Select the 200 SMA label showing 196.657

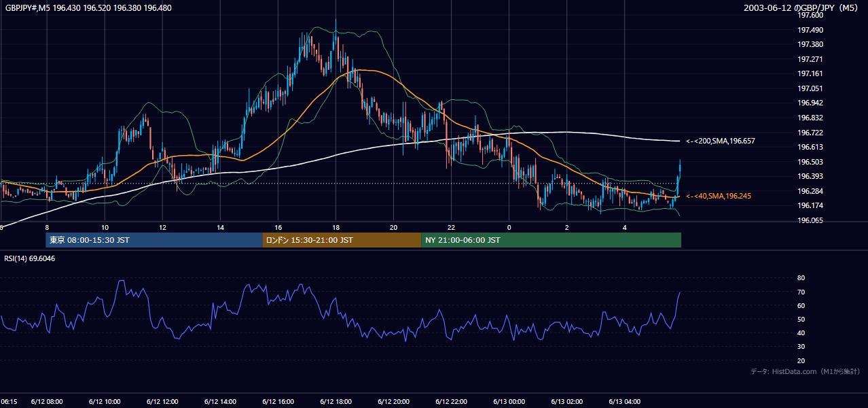(721, 141)
